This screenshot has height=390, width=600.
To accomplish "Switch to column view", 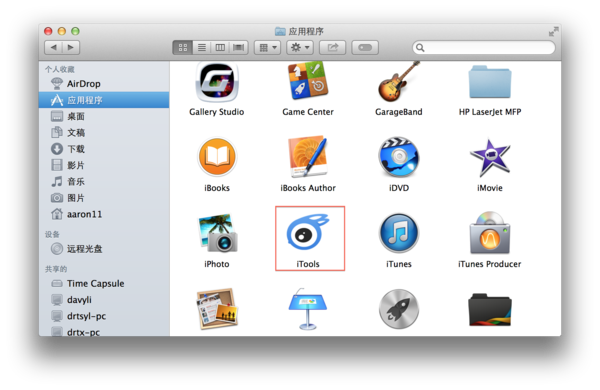I will click(220, 47).
